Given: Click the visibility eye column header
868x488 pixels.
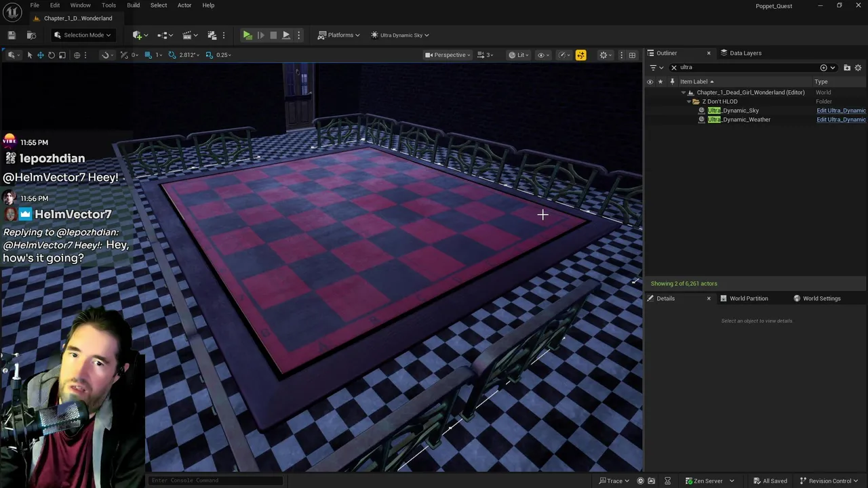Looking at the screenshot, I should 650,81.
